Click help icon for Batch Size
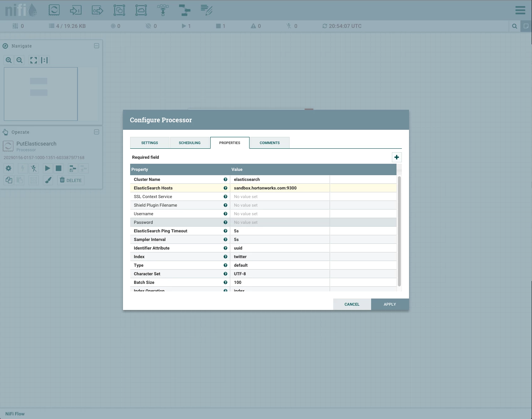Image resolution: width=532 pixels, height=419 pixels. pyautogui.click(x=225, y=282)
